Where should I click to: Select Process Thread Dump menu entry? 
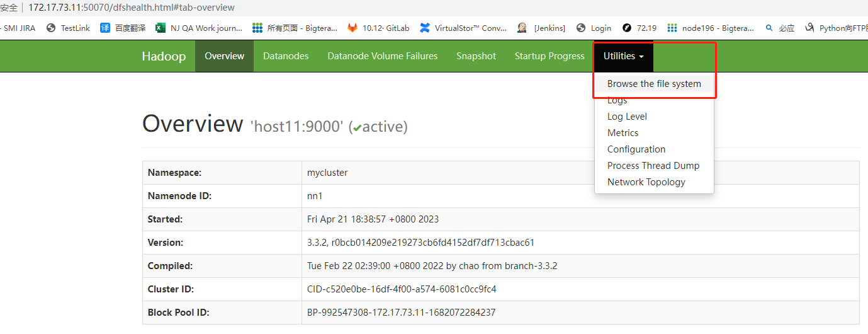pyautogui.click(x=653, y=166)
